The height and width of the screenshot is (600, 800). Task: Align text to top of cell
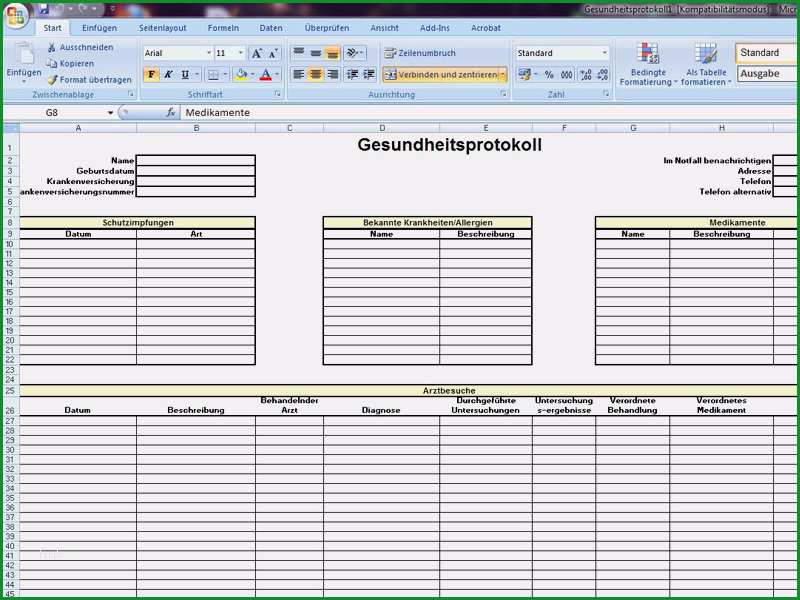299,53
